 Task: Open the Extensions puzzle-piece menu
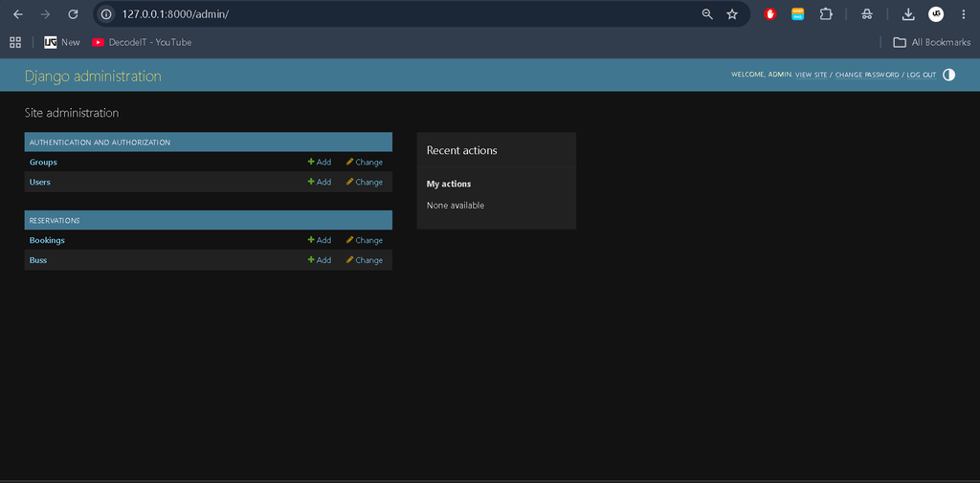click(x=826, y=13)
